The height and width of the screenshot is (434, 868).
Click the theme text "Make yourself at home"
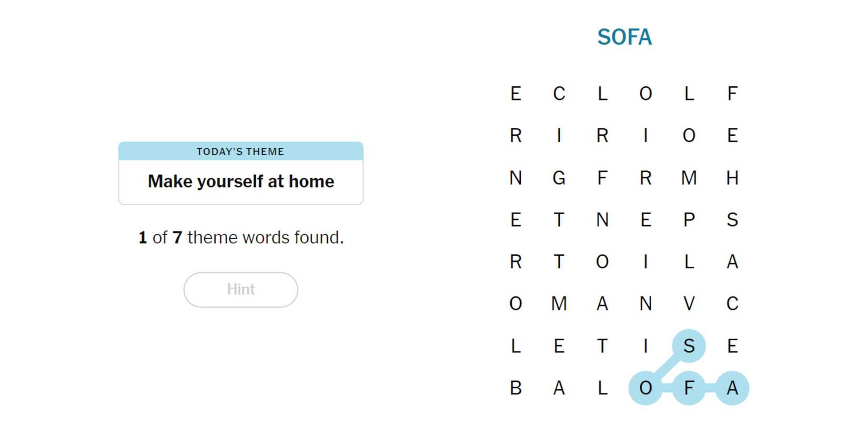pos(241,181)
